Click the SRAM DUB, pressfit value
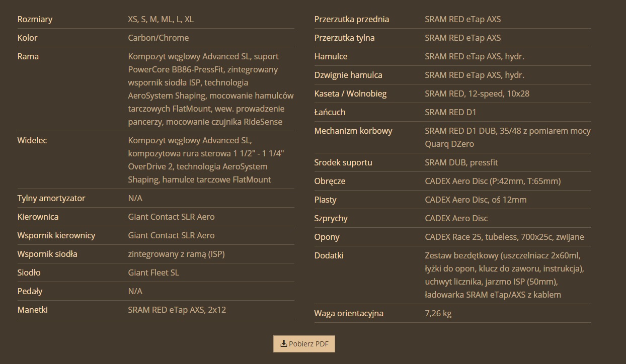 coord(461,162)
